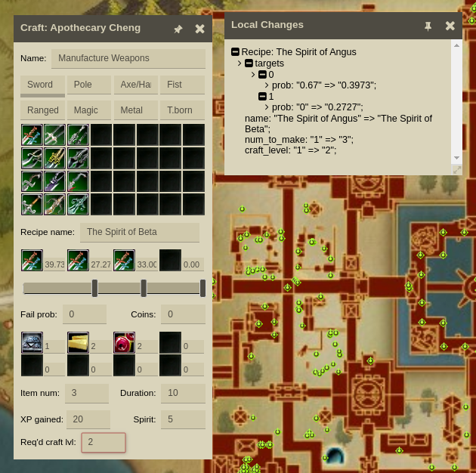Click the Fail prob input field

pyautogui.click(x=85, y=314)
